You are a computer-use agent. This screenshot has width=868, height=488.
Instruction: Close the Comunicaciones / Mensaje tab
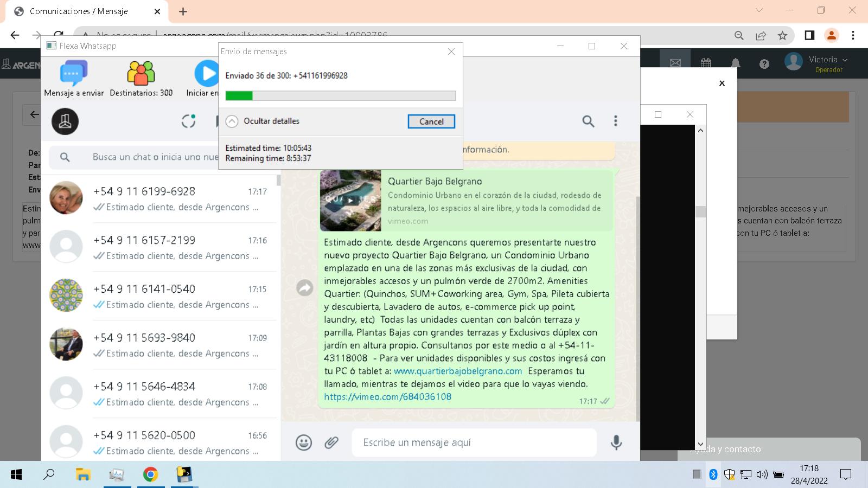[x=157, y=11]
